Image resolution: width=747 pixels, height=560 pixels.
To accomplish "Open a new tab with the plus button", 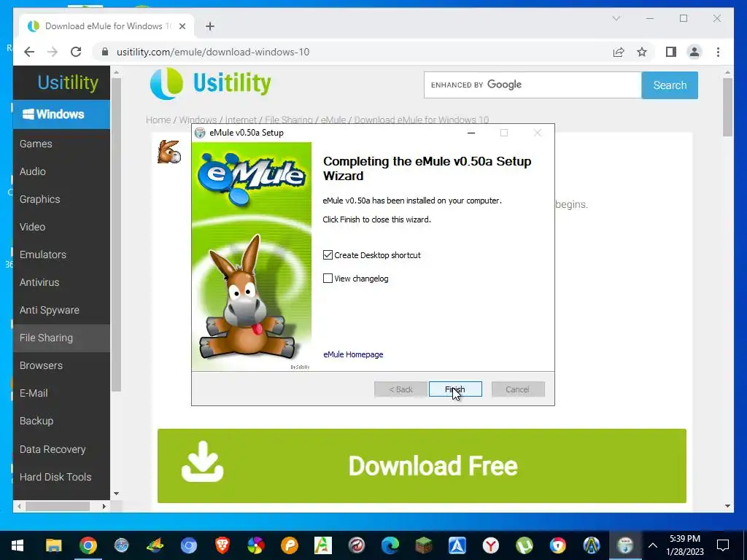I will point(210,26).
